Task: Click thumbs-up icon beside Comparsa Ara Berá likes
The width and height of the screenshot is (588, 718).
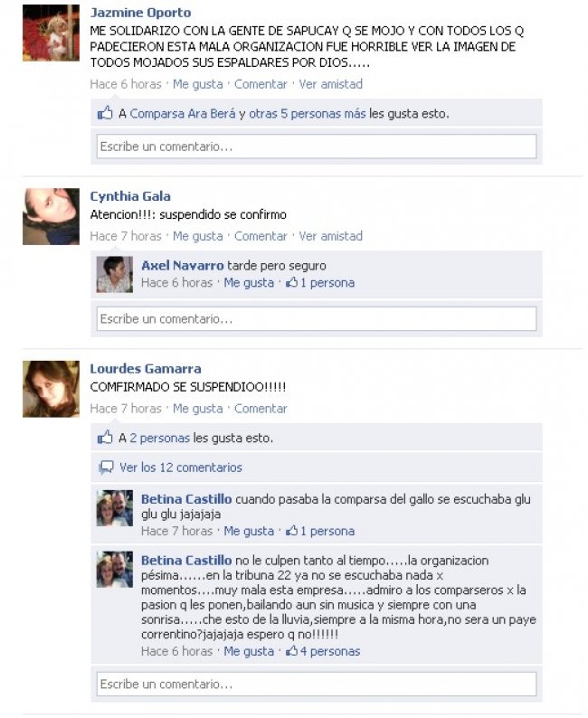Action: point(105,113)
